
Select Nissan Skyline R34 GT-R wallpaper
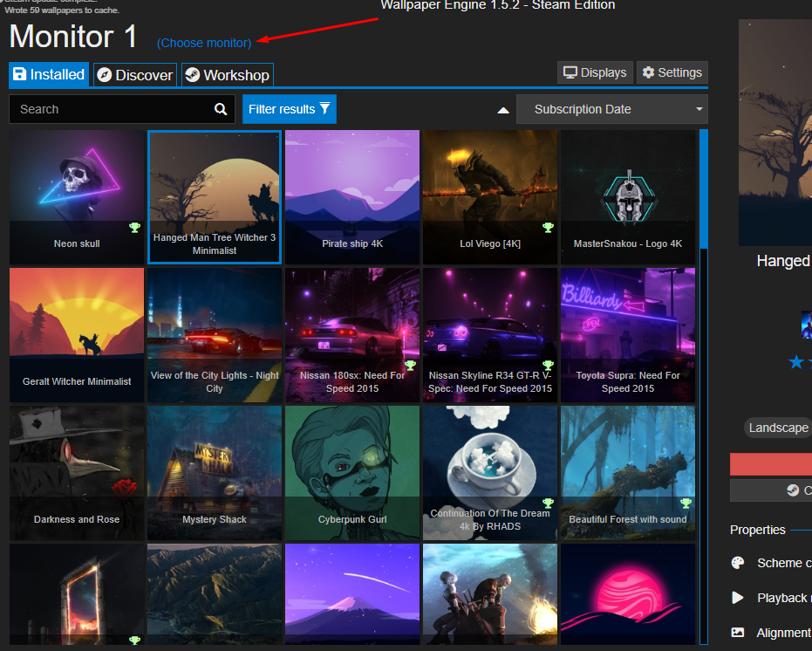coord(490,335)
